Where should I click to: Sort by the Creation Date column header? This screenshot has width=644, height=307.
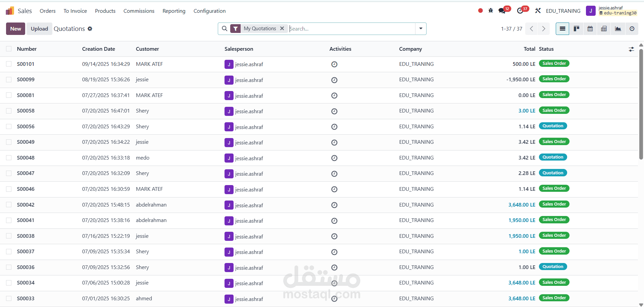point(99,49)
